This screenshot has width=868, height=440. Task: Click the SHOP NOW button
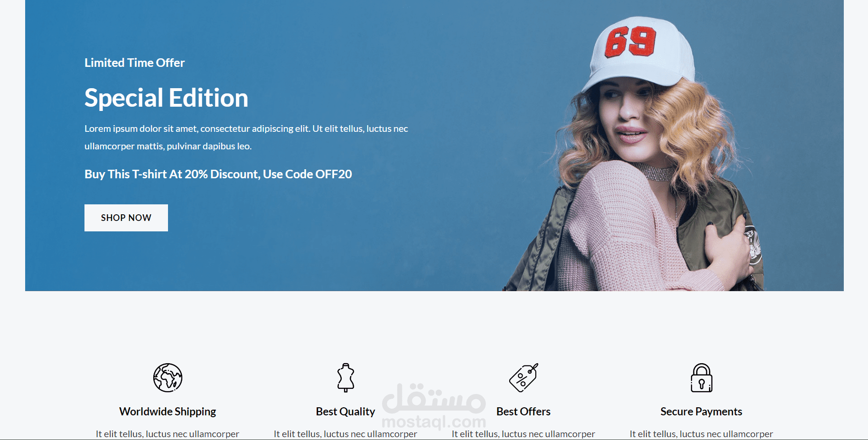(x=126, y=218)
